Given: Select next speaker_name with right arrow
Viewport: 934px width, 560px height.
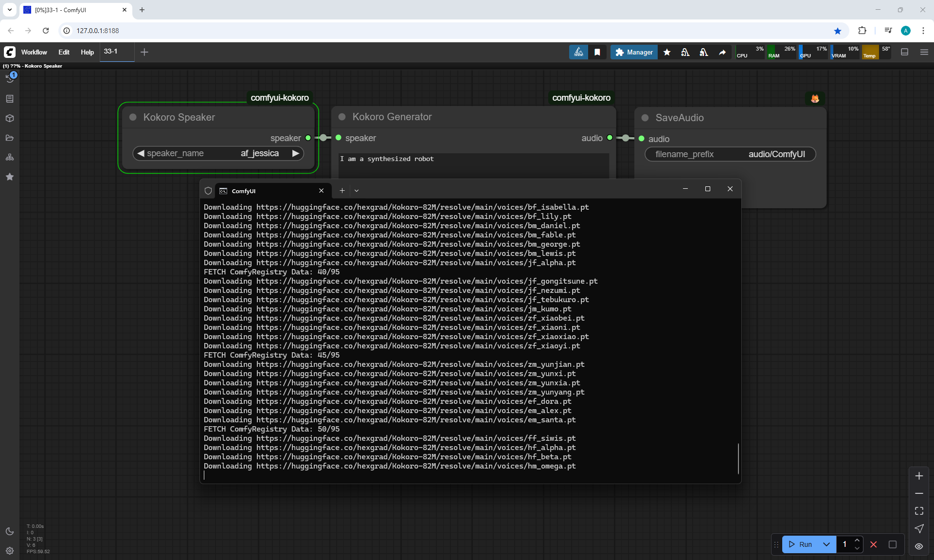Looking at the screenshot, I should pos(295,153).
